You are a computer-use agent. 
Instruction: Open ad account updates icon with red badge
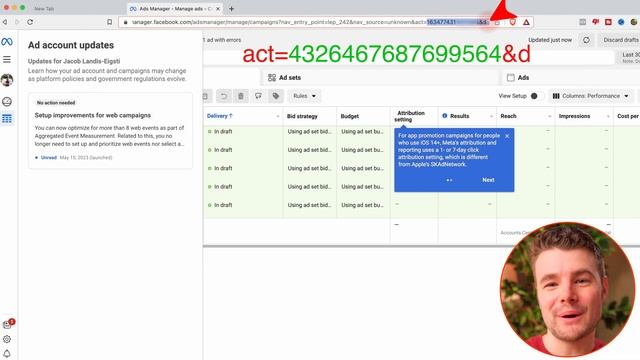pyautogui.click(x=8, y=324)
